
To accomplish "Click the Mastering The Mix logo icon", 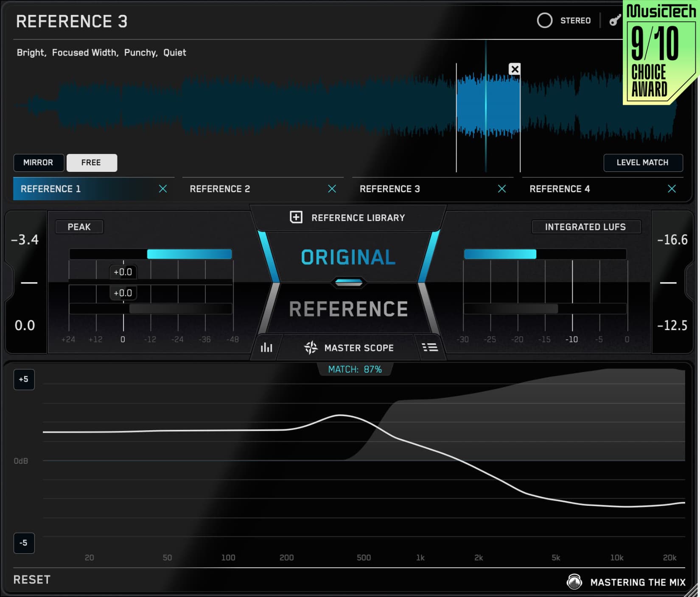I will coord(574,582).
